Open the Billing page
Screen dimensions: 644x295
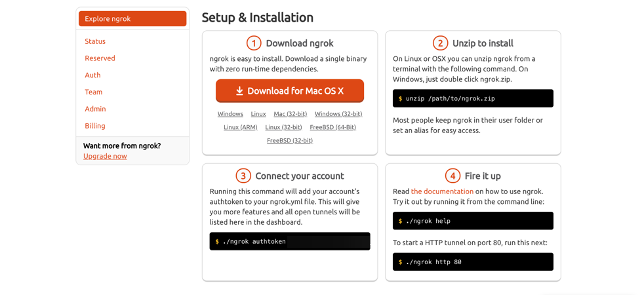coord(95,126)
